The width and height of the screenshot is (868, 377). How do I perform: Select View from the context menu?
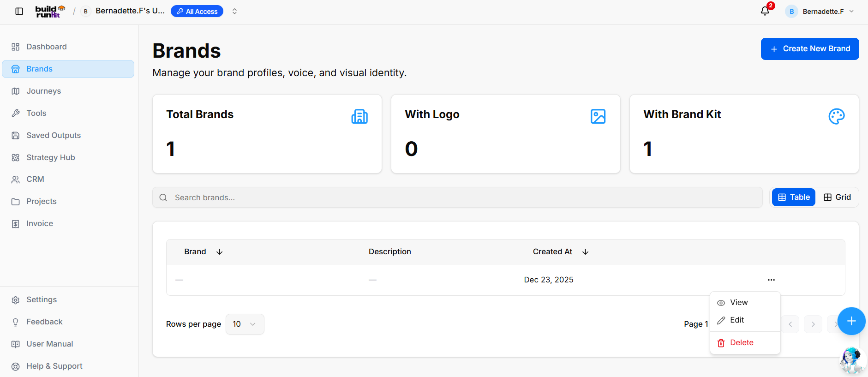click(745, 303)
